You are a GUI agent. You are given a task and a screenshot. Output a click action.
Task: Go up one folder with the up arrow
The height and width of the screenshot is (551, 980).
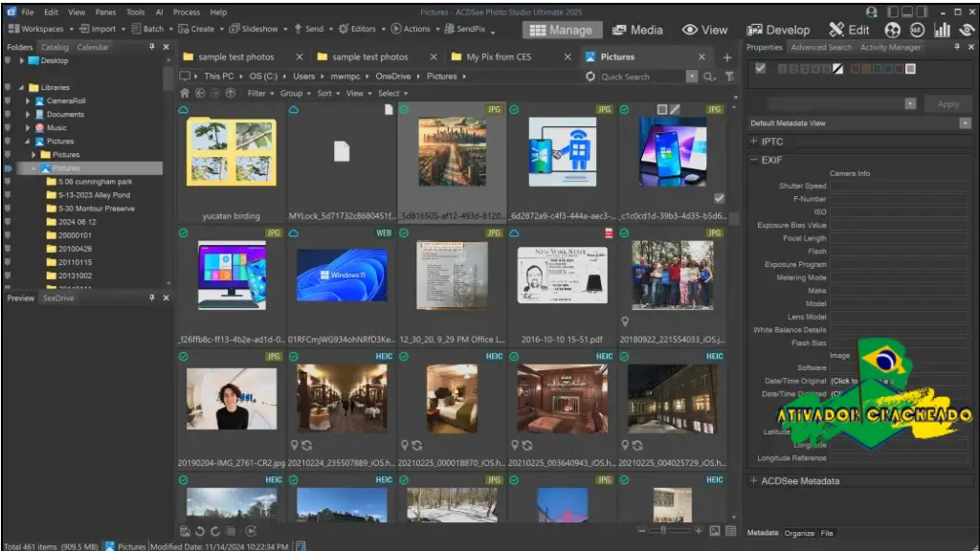pyautogui.click(x=230, y=93)
